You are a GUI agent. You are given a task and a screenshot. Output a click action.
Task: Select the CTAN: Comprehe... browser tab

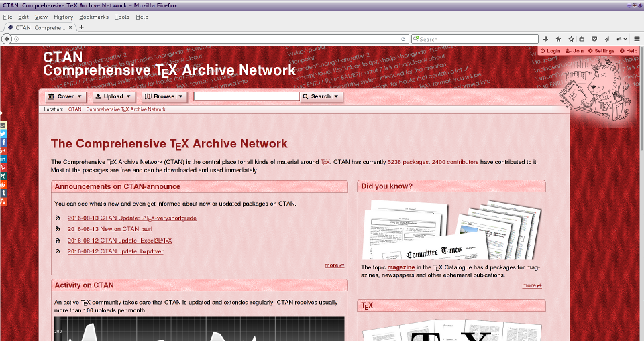coord(40,27)
